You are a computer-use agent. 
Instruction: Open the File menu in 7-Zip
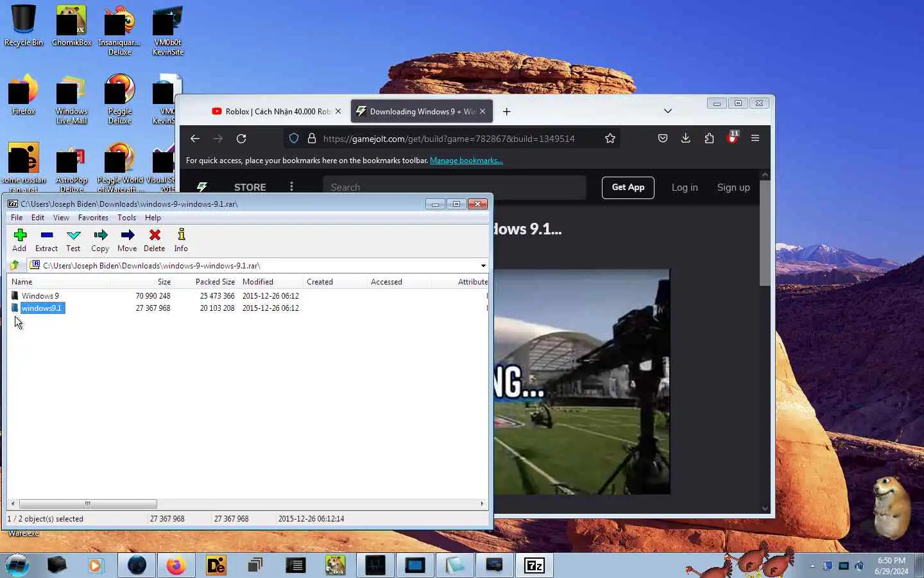[17, 218]
